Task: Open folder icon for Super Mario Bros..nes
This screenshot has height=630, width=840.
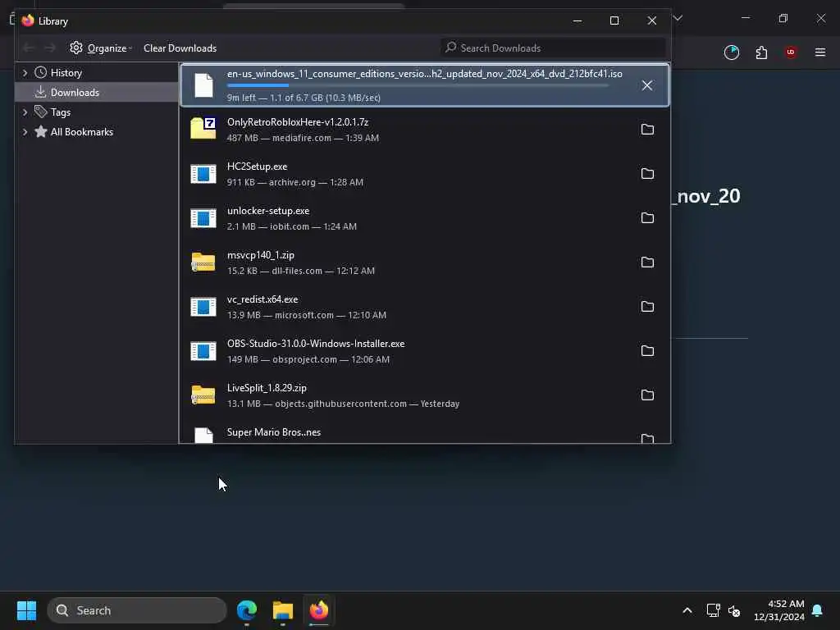Action: 647,438
